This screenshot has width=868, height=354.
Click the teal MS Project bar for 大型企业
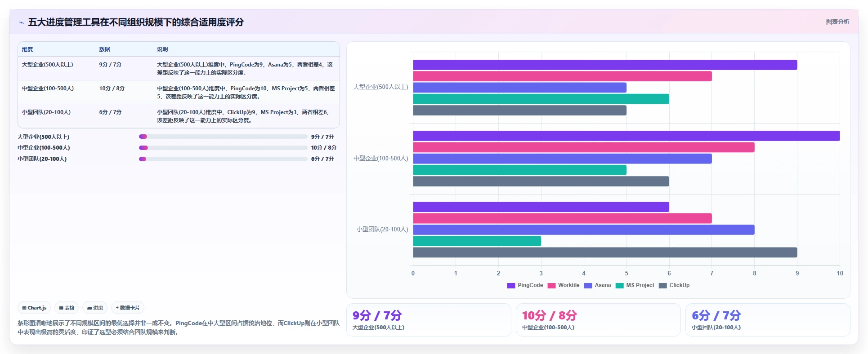coord(541,99)
